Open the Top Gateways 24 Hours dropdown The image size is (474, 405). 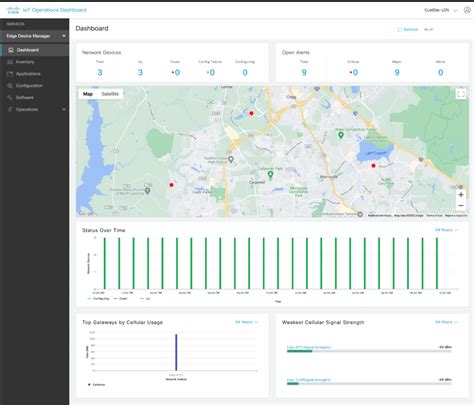click(x=246, y=322)
